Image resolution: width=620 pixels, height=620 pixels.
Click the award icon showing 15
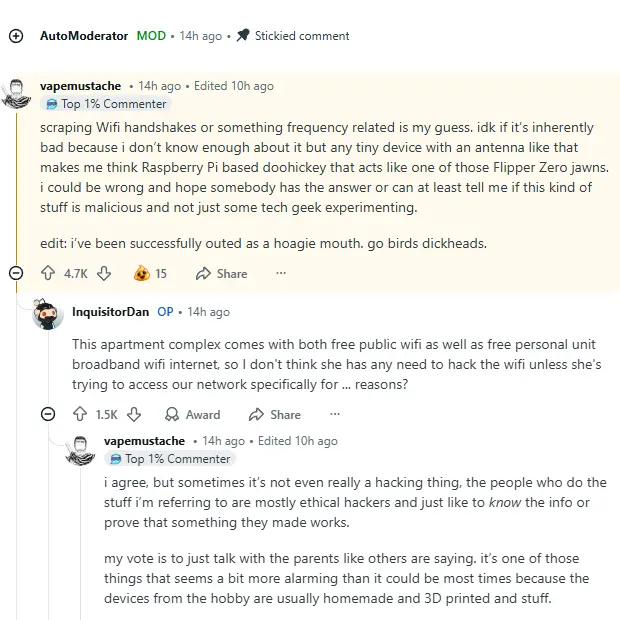point(142,273)
